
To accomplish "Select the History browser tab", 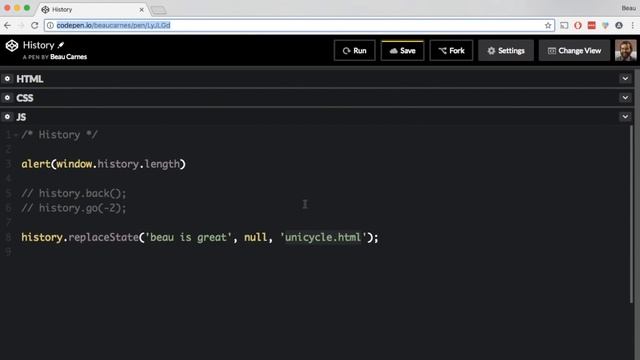I will point(94,9).
